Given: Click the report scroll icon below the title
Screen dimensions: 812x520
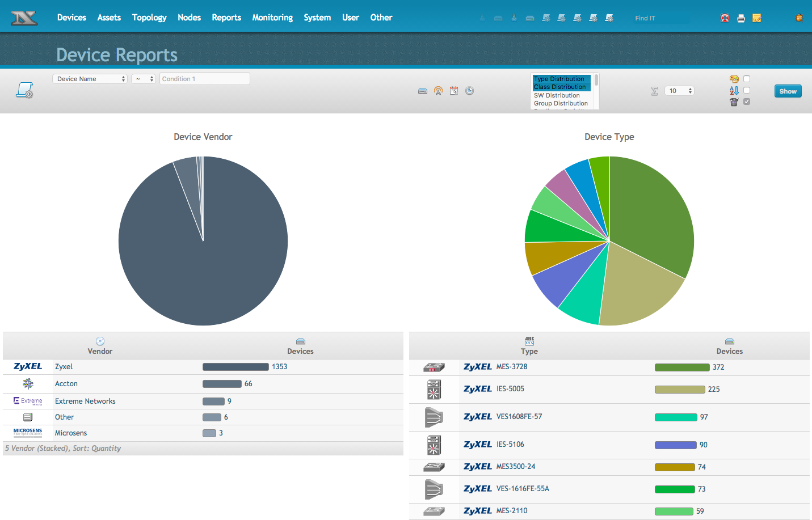Looking at the screenshot, I should (24, 90).
